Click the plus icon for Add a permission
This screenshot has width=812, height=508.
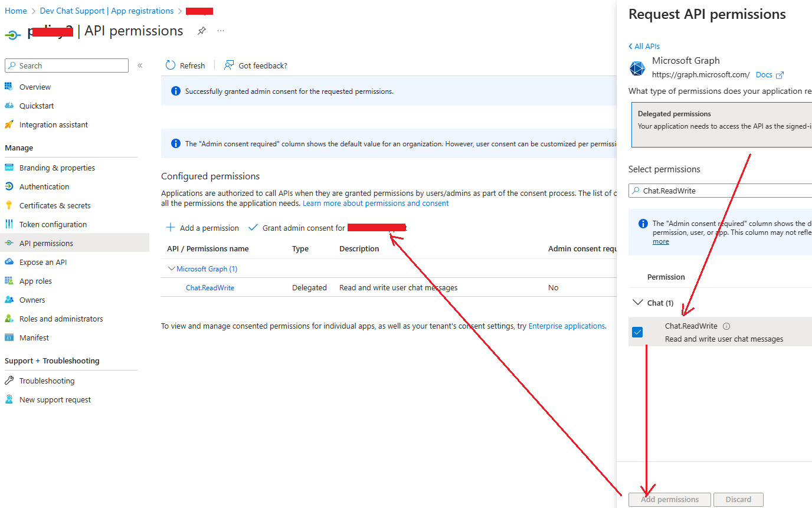171,228
